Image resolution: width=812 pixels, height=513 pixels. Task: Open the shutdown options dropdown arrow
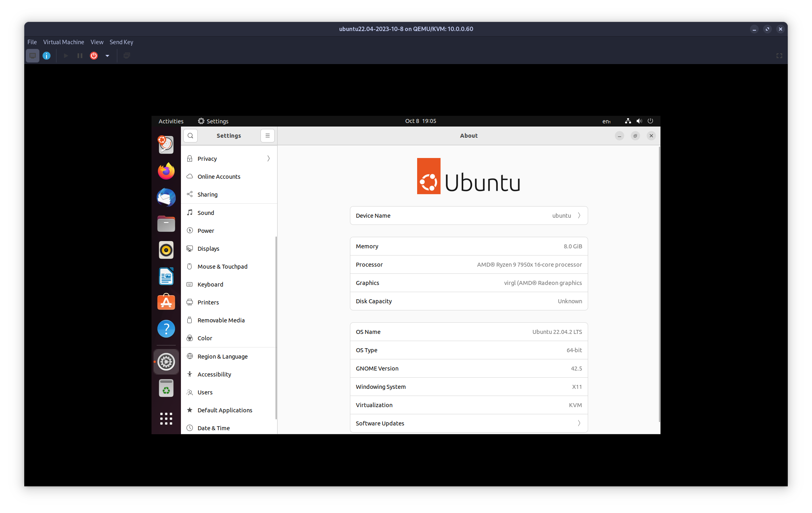tap(107, 56)
